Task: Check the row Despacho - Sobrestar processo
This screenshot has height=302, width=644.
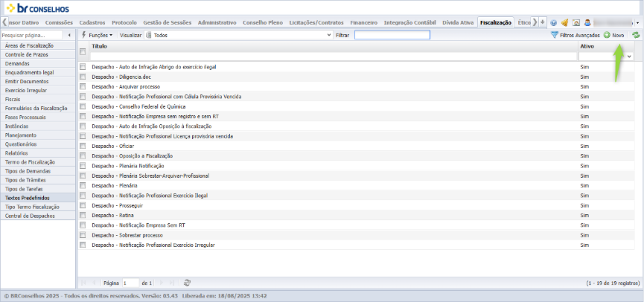Action: (83, 235)
